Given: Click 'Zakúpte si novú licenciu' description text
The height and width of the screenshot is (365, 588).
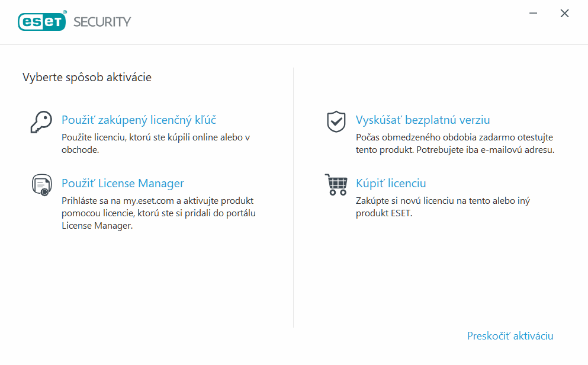Looking at the screenshot, I should [x=442, y=207].
